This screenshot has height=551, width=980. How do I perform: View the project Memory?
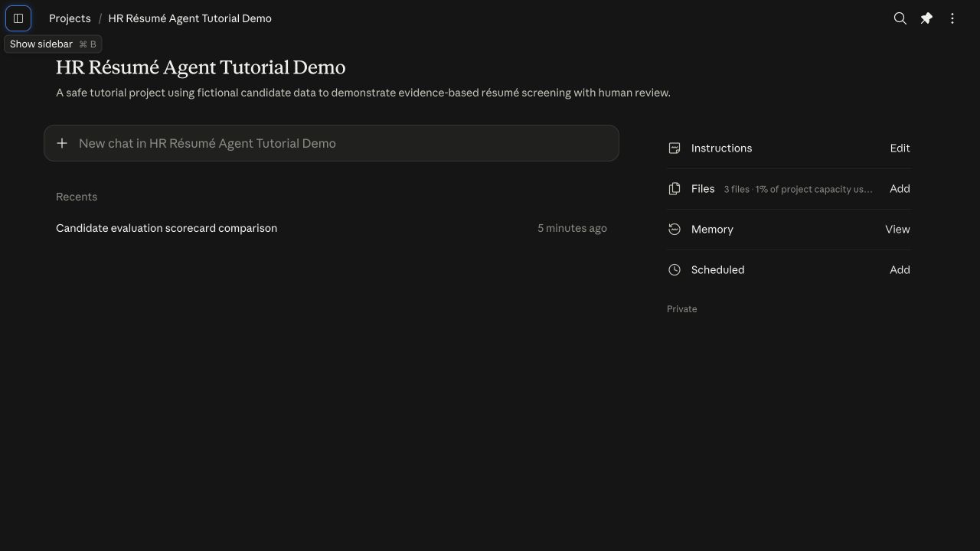[897, 230]
